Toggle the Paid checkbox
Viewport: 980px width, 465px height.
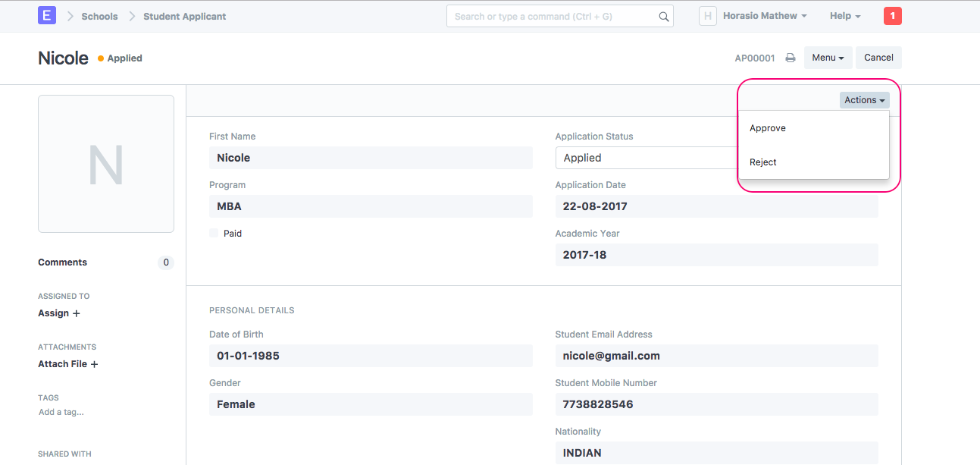pos(214,234)
